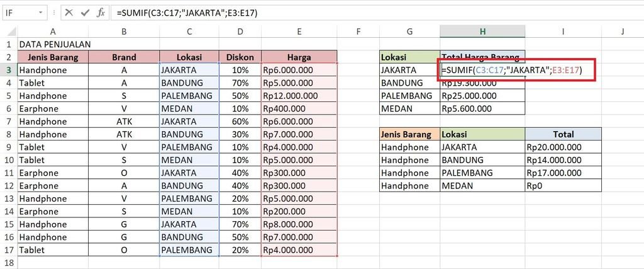Click the Total header cell in column I
This screenshot has height=269, width=644.
(x=563, y=134)
